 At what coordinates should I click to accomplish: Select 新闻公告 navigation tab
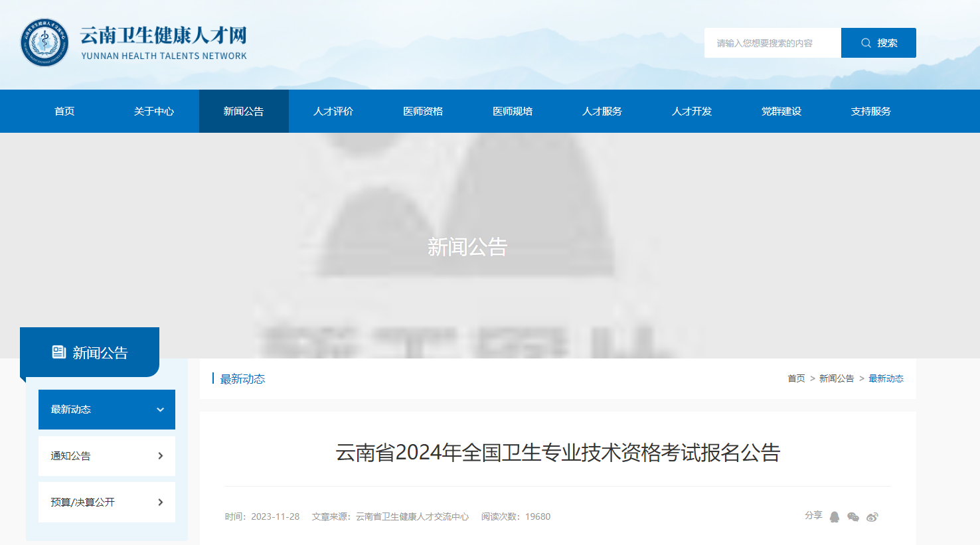click(244, 112)
